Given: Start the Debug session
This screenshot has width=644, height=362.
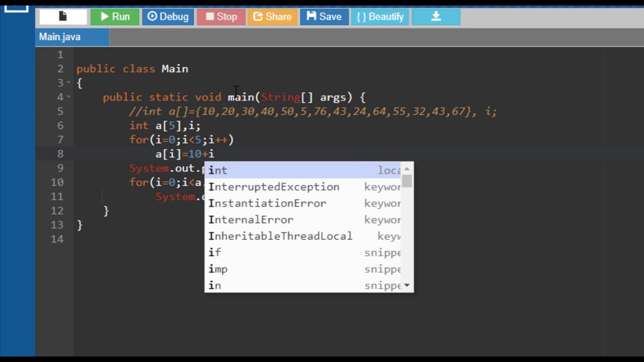Looking at the screenshot, I should coord(168,17).
